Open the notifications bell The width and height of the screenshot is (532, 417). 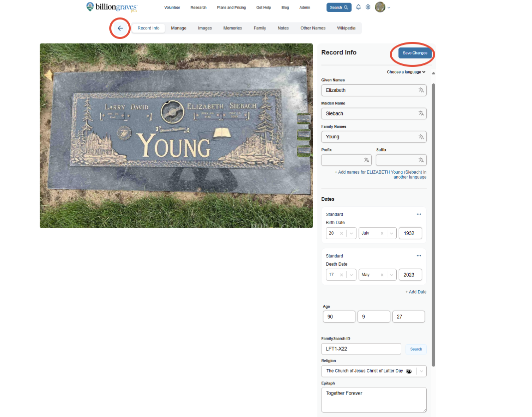tap(358, 7)
